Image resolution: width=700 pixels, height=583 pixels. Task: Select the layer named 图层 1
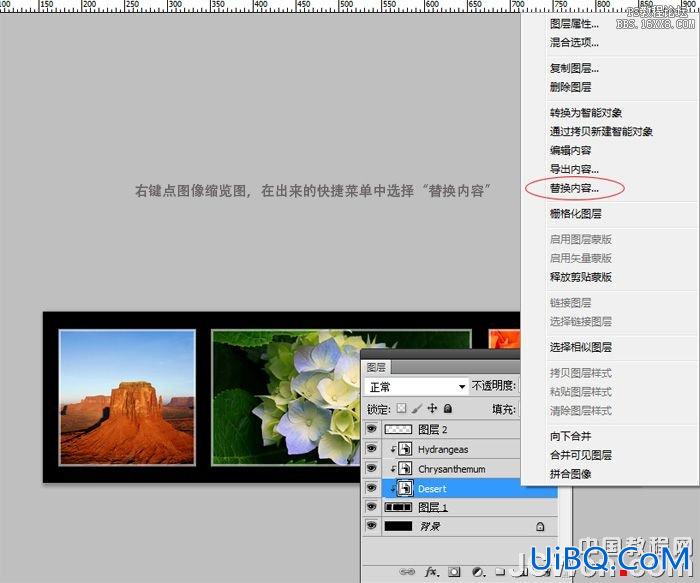[x=433, y=507]
